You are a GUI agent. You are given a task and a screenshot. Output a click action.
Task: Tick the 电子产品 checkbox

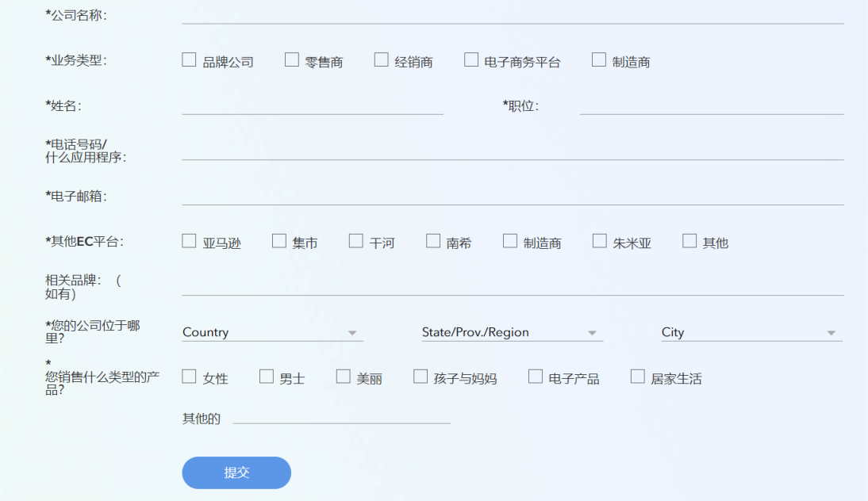536,377
